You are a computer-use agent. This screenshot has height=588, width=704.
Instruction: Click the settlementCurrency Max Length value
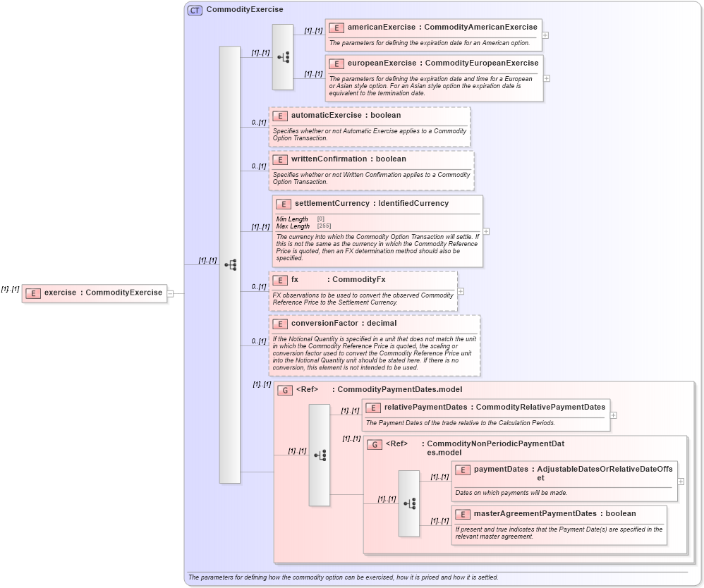(x=324, y=226)
